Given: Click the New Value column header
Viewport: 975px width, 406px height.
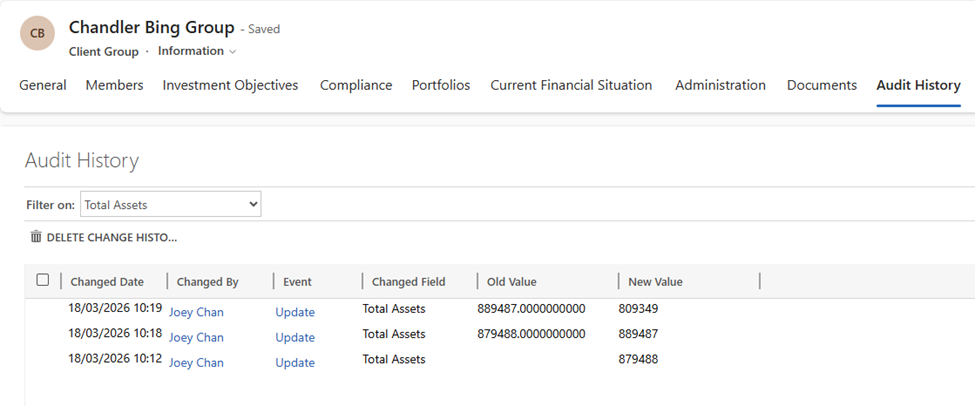Looking at the screenshot, I should [x=655, y=282].
